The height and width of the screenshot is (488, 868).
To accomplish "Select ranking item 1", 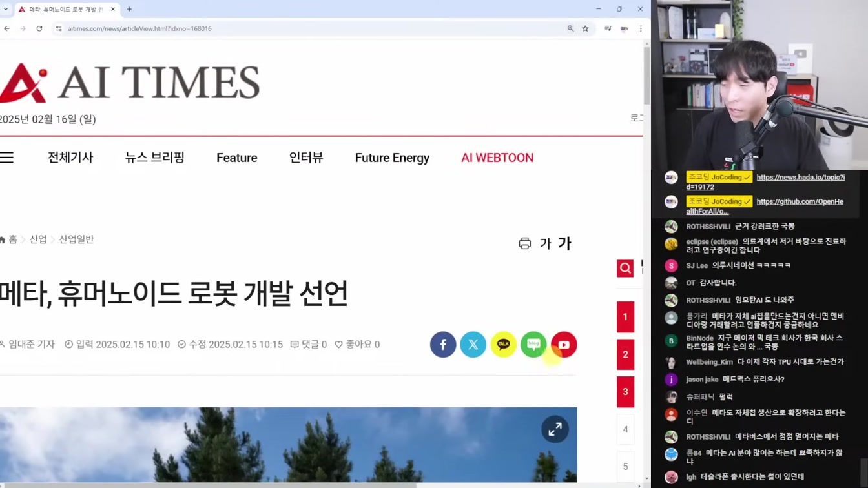I will [x=625, y=317].
